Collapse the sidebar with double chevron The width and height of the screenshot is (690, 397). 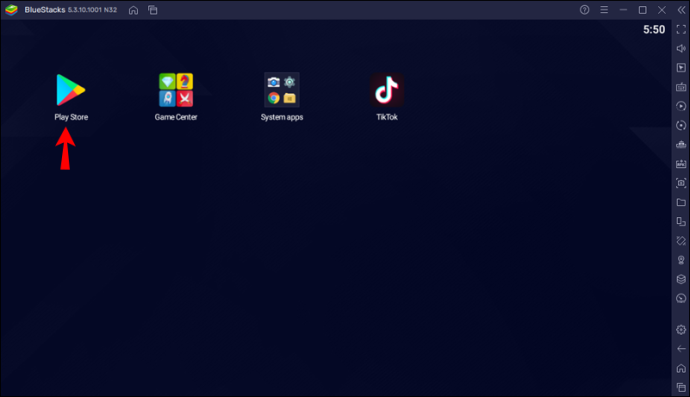681,10
